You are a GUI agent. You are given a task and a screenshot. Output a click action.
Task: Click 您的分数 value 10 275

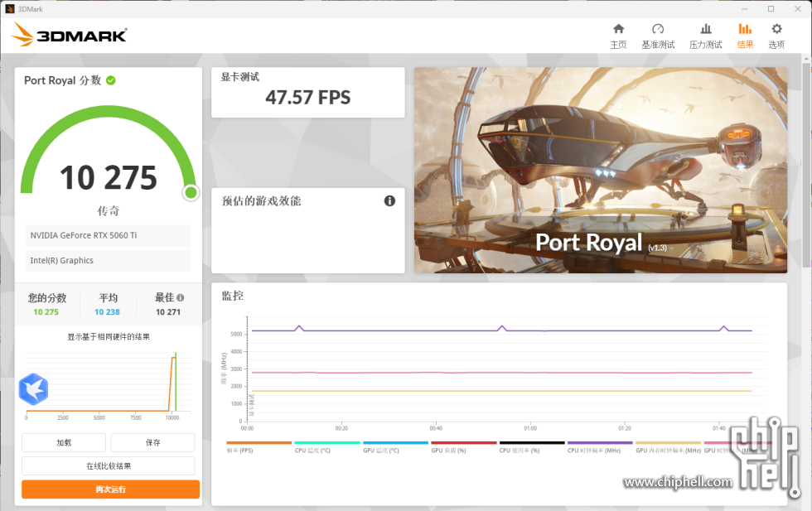coord(46,312)
